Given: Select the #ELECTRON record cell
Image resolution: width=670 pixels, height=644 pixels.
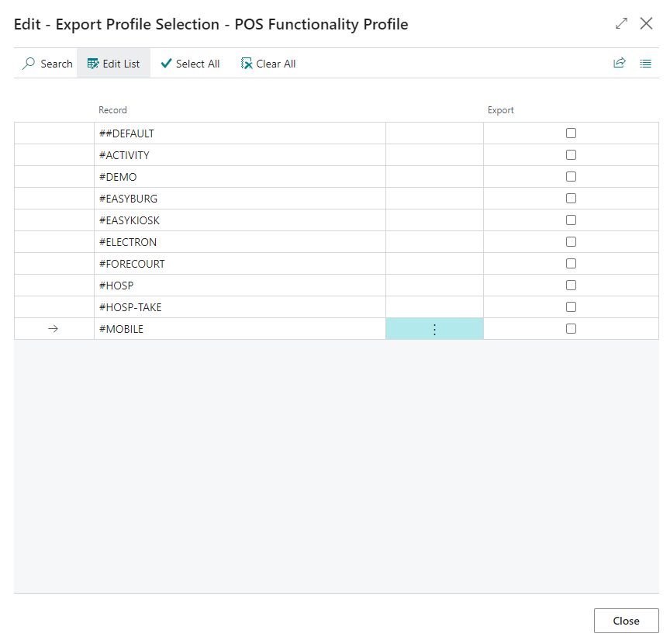Looking at the screenshot, I should point(128,242).
